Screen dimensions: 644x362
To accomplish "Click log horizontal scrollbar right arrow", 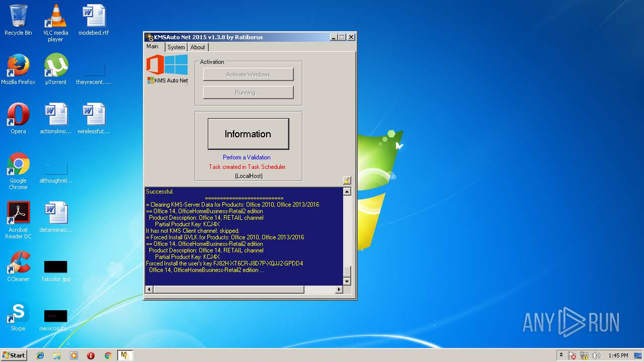I will (339, 290).
